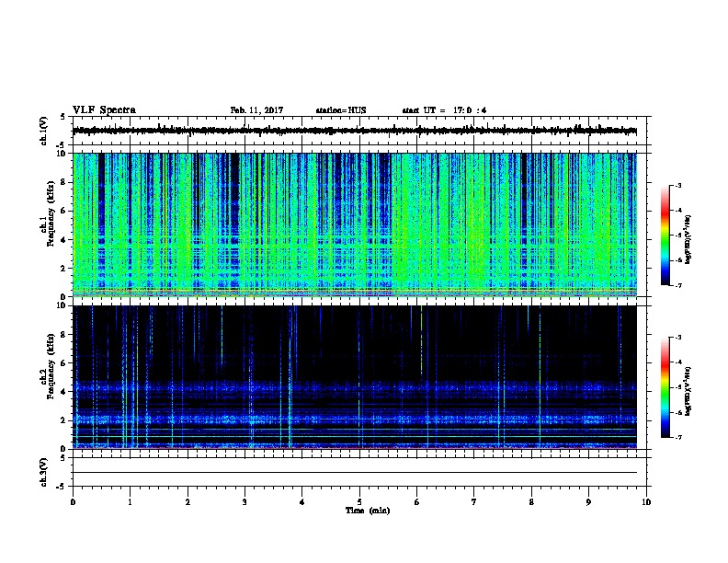Click time axis tick label "5"
728x563 pixels.
(x=359, y=502)
